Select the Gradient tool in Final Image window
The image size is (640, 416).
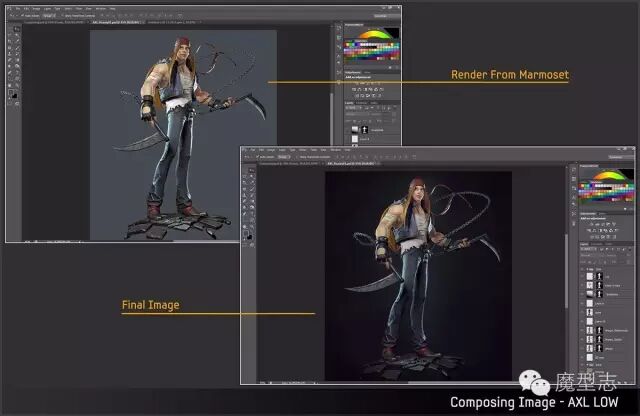252,201
